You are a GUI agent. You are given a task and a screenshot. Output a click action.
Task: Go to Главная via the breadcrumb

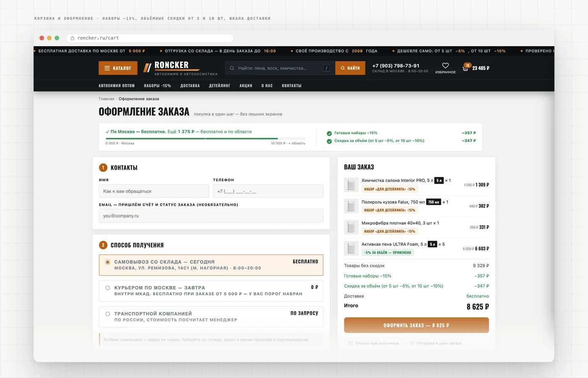106,99
